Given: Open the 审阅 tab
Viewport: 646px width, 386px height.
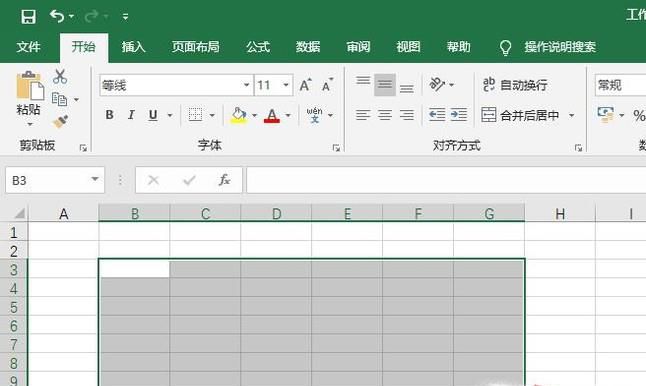Looking at the screenshot, I should coord(358,47).
